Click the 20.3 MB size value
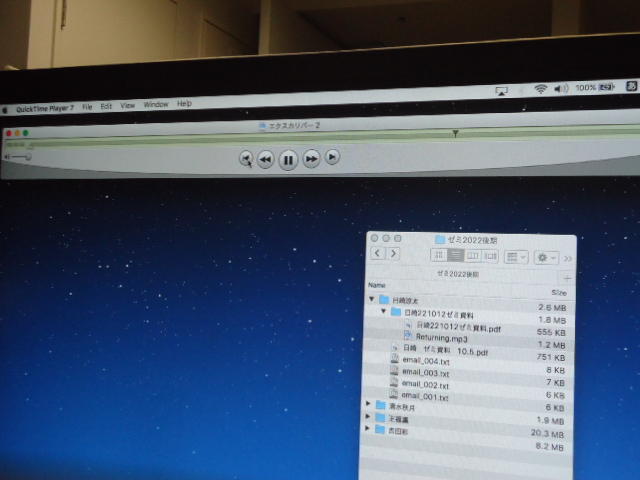The height and width of the screenshot is (480, 640). (547, 433)
